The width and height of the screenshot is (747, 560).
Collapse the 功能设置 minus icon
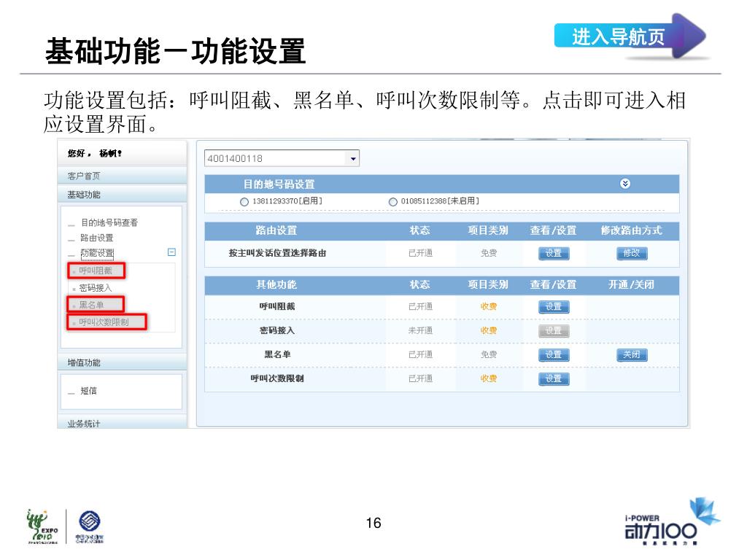172,252
